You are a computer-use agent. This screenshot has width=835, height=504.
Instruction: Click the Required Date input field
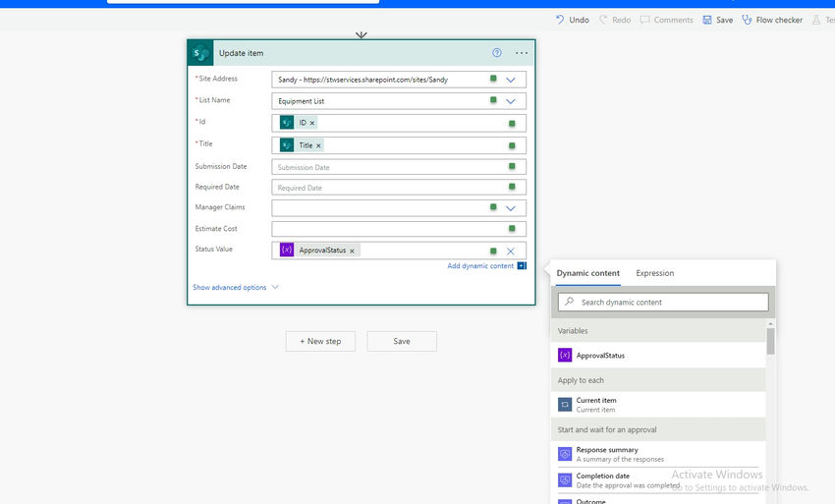398,187
